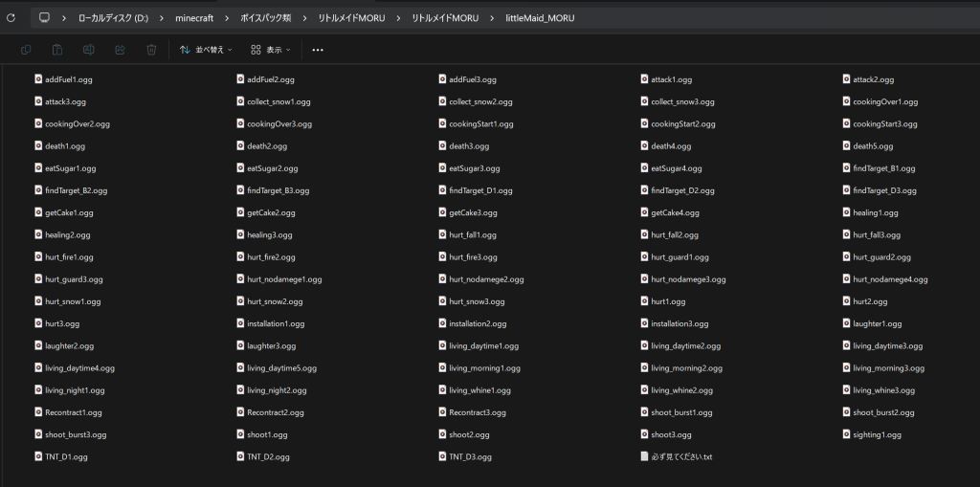Click the file icon of TNT_D3.ogg
The width and height of the screenshot is (980, 487).
[443, 457]
